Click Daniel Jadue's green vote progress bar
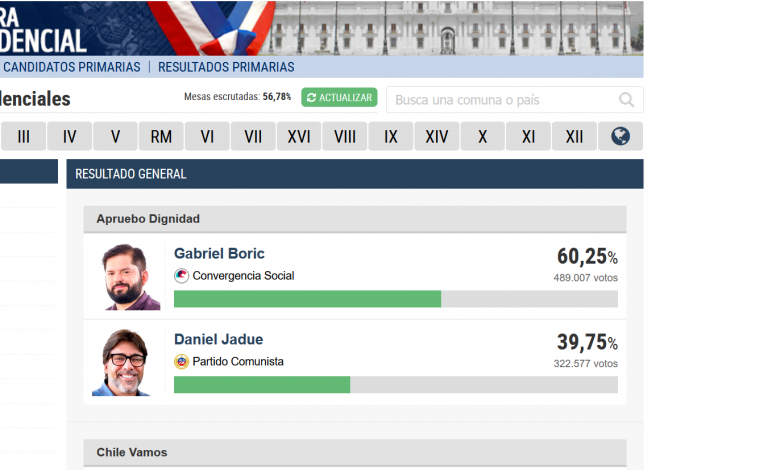780x470 pixels. (x=262, y=385)
